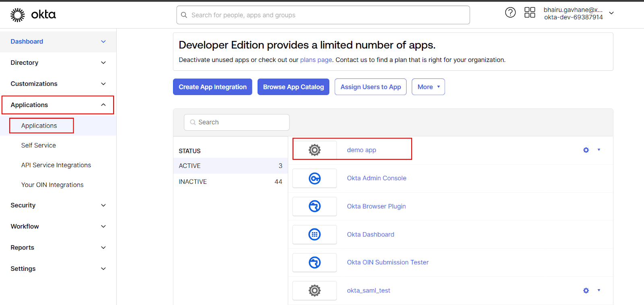Expand the demo app actions arrow
Viewport: 644px width, 305px height.
tap(599, 150)
